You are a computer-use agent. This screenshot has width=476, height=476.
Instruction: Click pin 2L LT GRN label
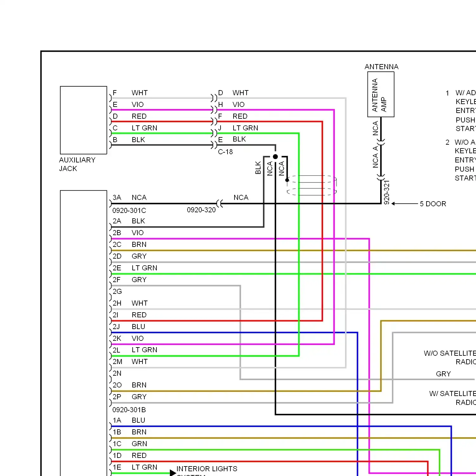[x=135, y=350]
